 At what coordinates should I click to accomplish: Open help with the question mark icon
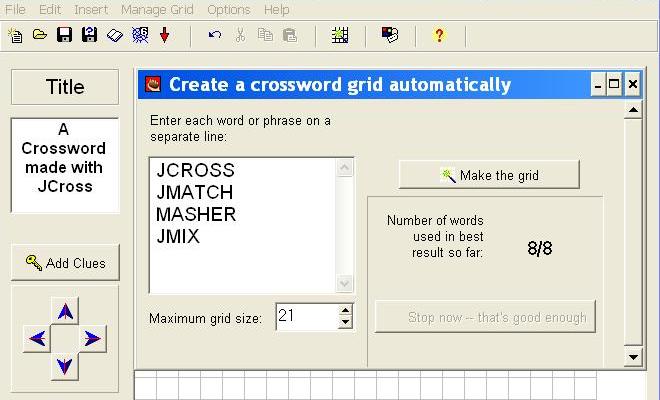pyautogui.click(x=439, y=35)
